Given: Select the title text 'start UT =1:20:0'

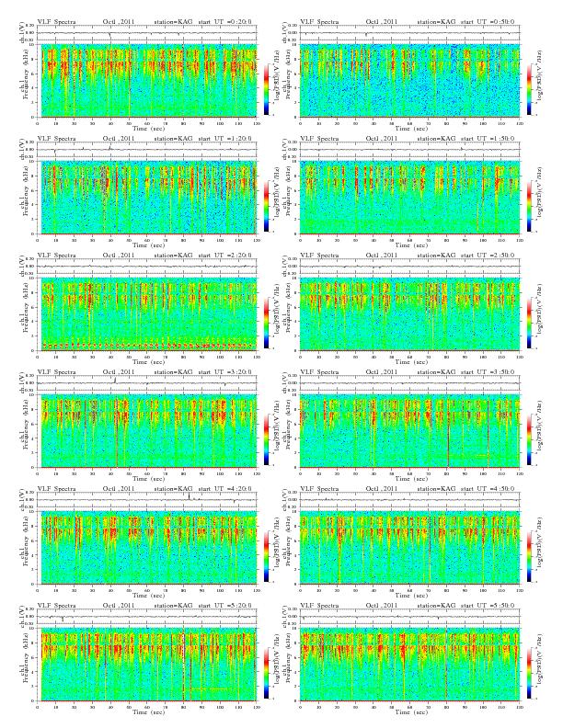Looking at the screenshot, I should pyautogui.click(x=224, y=139).
